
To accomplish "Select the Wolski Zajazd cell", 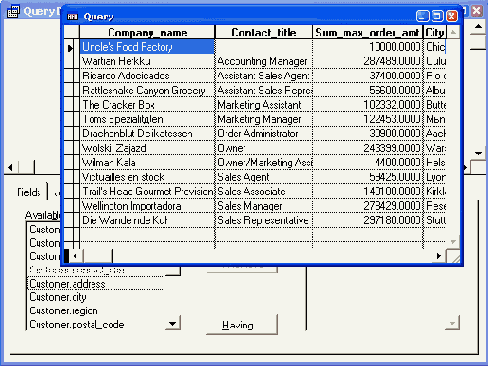I will pyautogui.click(x=147, y=148).
